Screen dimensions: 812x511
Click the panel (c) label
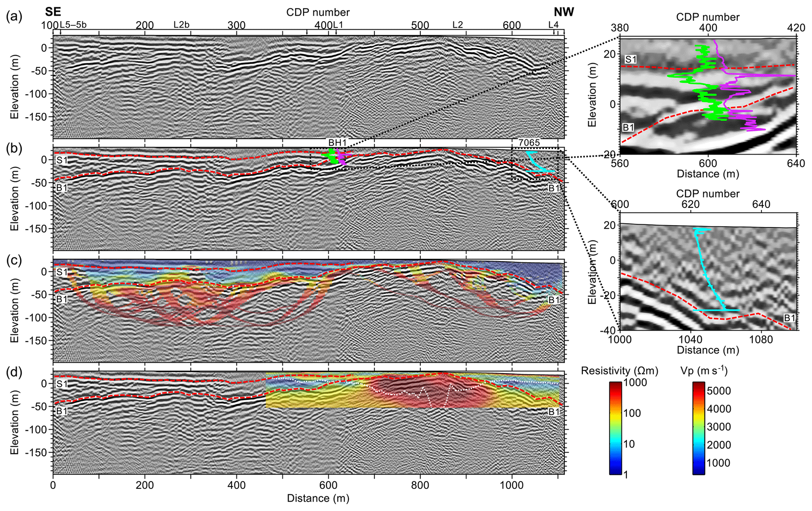pyautogui.click(x=14, y=261)
